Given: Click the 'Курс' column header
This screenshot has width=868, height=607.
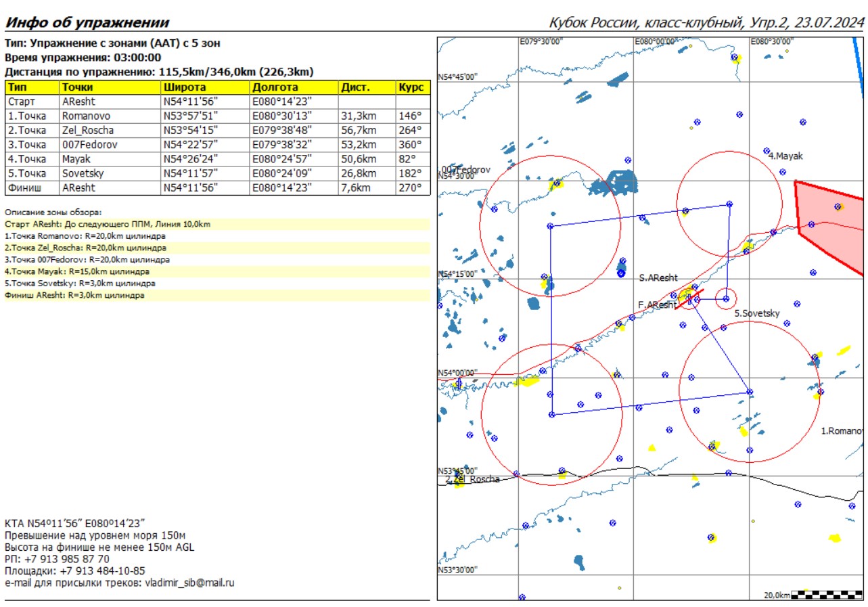Looking at the screenshot, I should pyautogui.click(x=412, y=88).
